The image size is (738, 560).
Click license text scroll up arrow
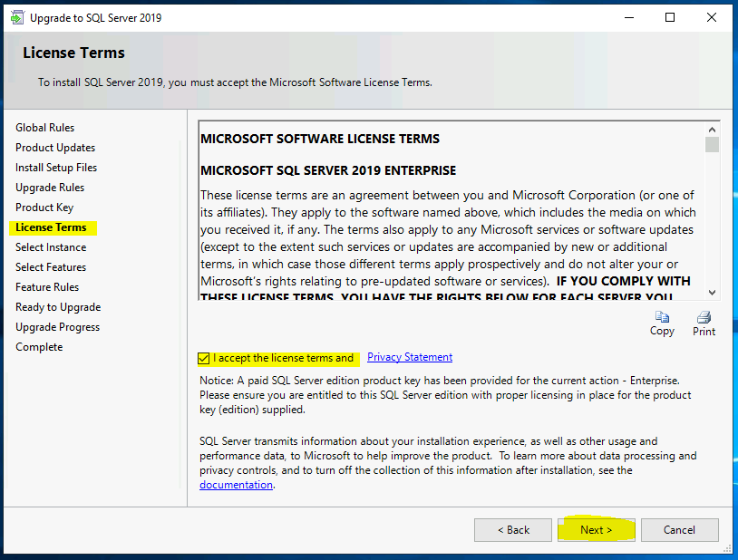pos(712,130)
